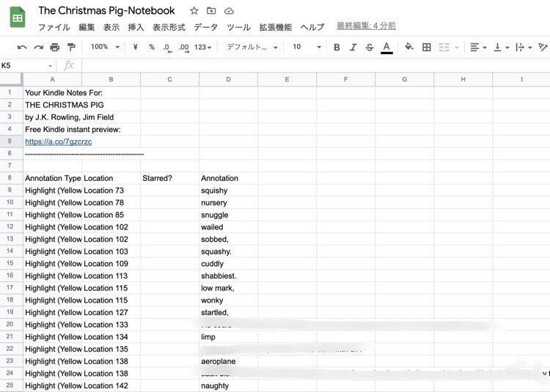
Task: Select the cell containing 'aeroplane'
Action: [228, 361]
